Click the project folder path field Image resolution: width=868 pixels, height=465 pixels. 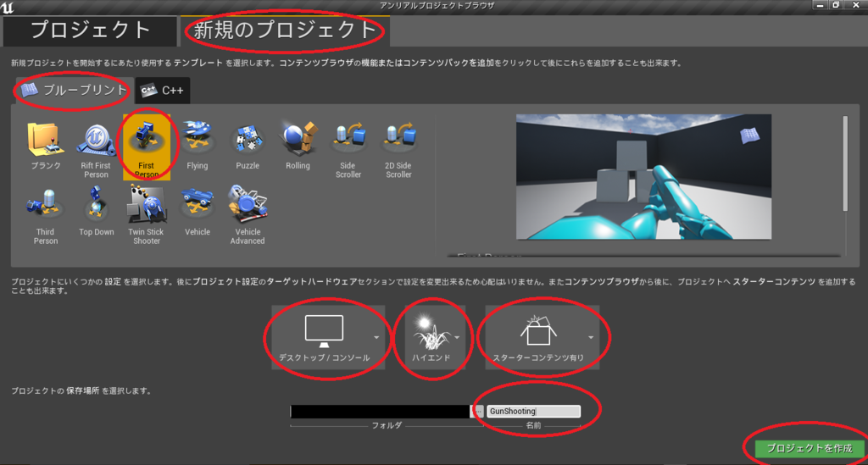[381, 412]
